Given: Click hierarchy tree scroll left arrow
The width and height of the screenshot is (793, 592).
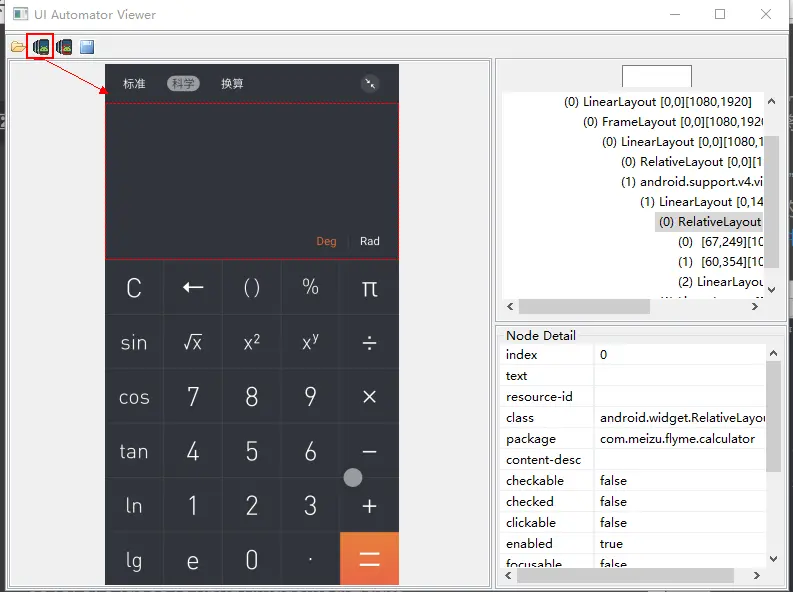Looking at the screenshot, I should coord(510,306).
